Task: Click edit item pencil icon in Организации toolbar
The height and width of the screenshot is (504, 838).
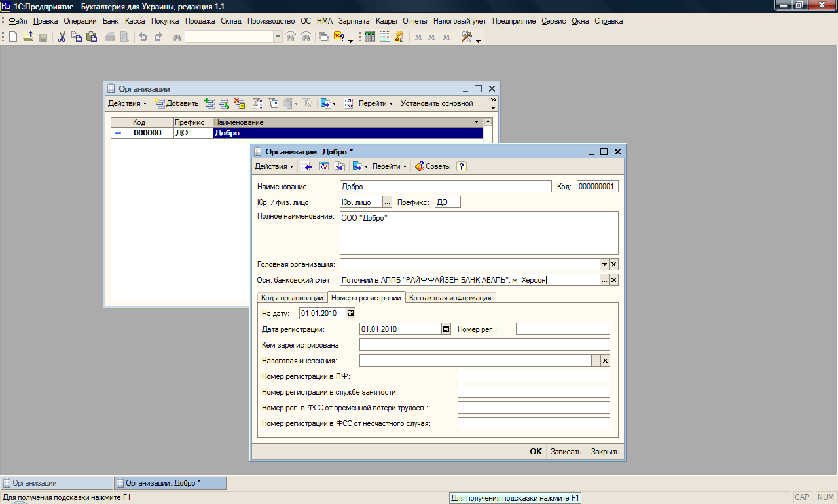Action: [225, 103]
